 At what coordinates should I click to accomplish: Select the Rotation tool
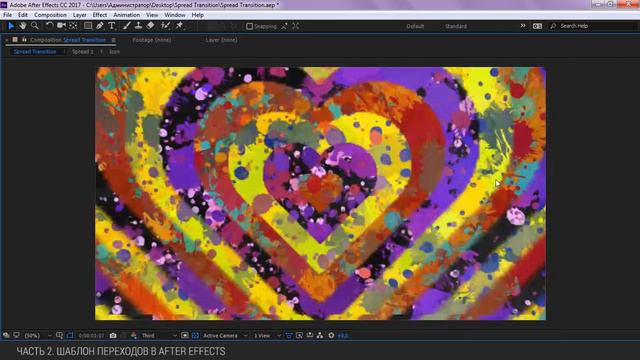(49, 26)
